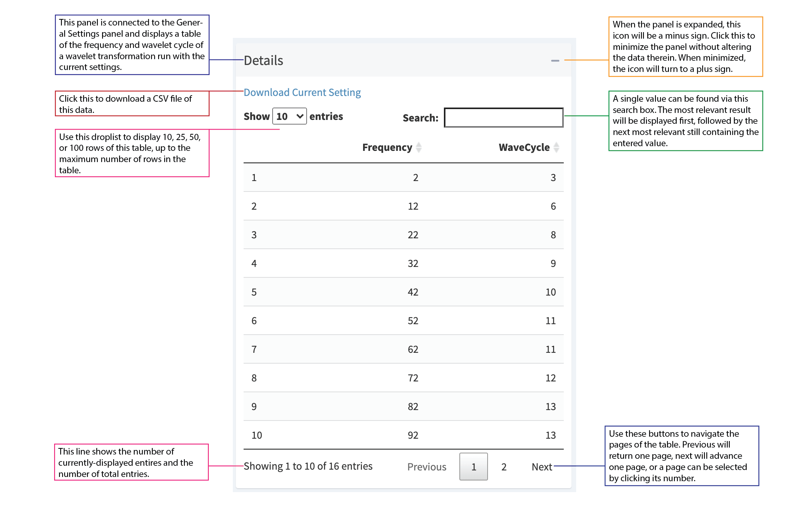Minimize the Details panel with minus icon

click(555, 61)
